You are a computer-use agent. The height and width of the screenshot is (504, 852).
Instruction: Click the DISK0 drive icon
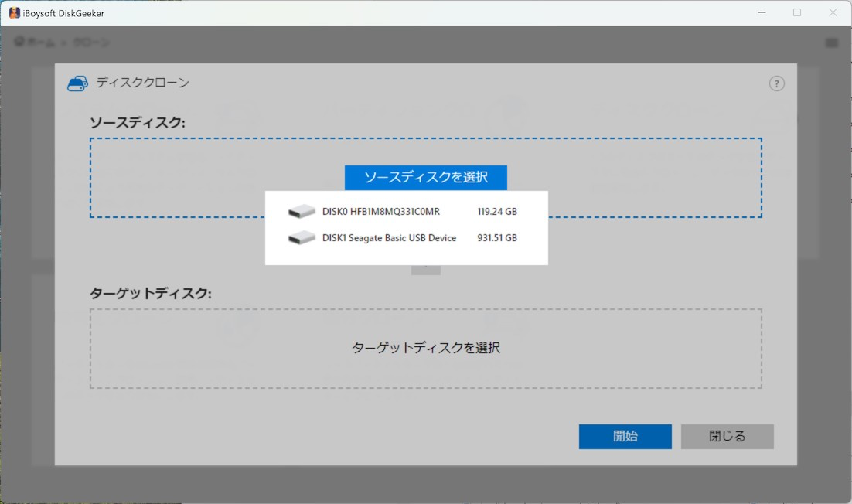(x=302, y=211)
